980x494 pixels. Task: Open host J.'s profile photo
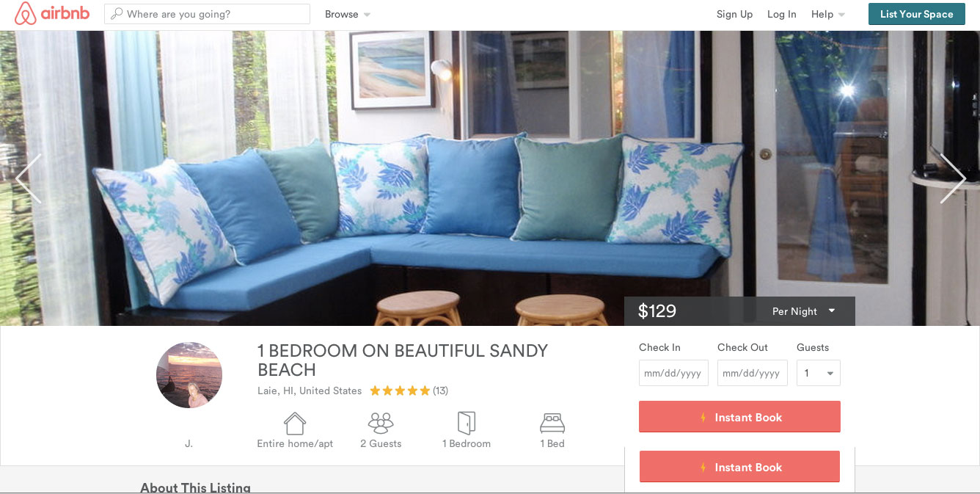[x=189, y=375]
